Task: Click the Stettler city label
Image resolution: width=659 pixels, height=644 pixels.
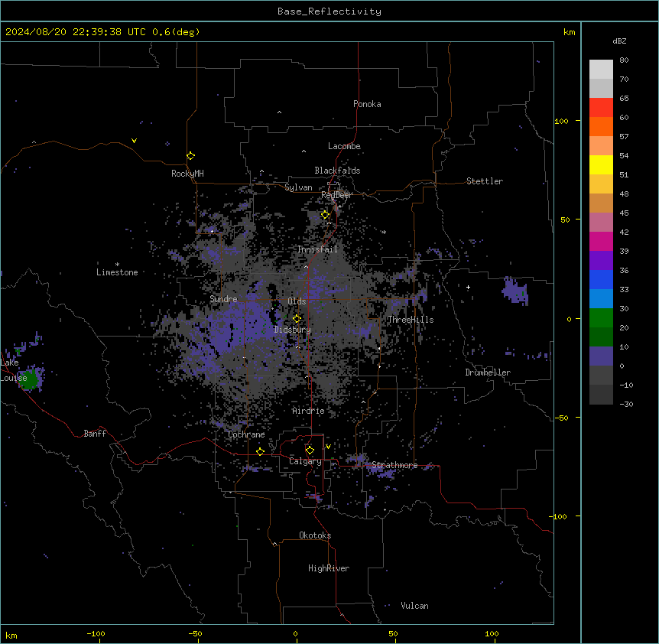Action: tap(485, 181)
